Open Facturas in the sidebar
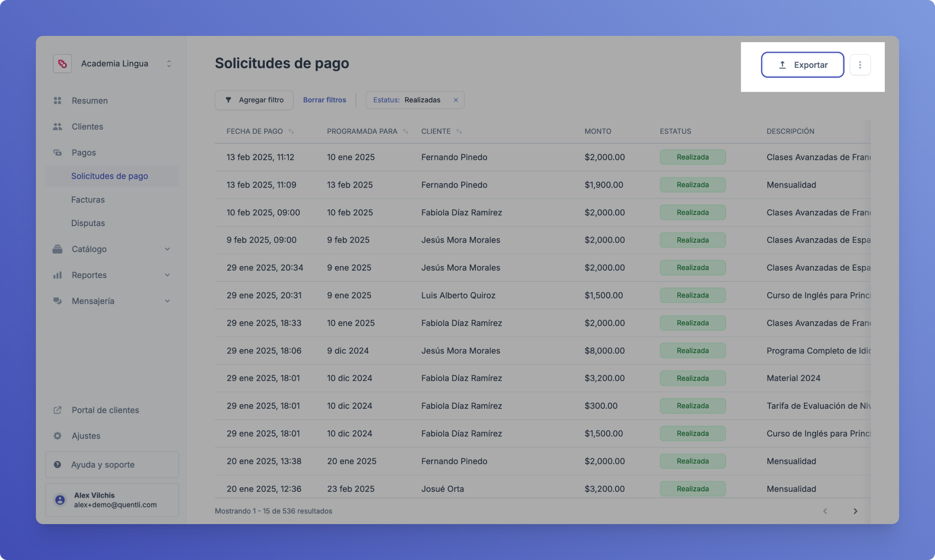 88,200
